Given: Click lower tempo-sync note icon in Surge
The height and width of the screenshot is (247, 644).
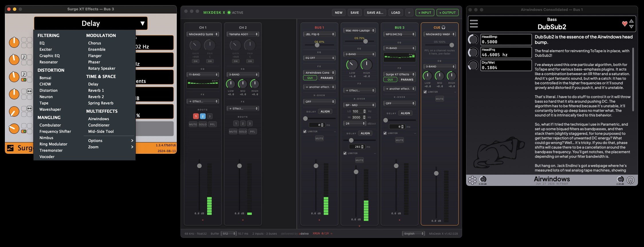Looking at the screenshot, I should tap(24, 74).
